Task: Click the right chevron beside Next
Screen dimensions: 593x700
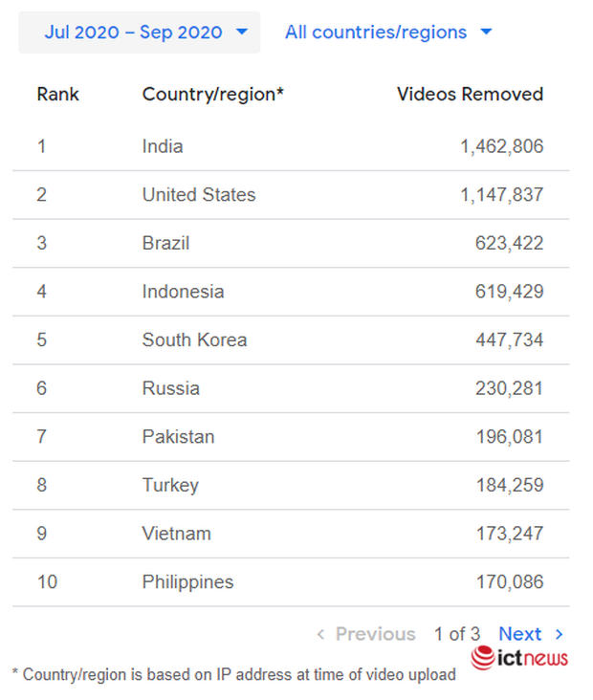Action: tap(560, 634)
